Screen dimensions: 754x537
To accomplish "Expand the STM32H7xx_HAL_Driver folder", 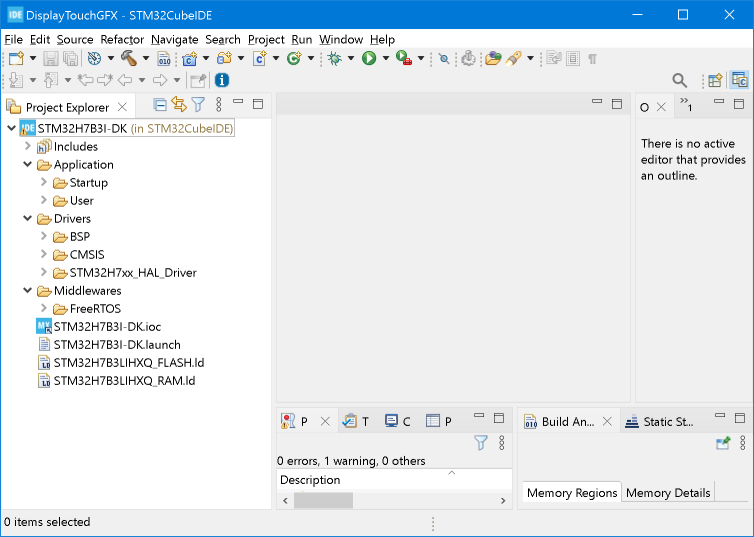I will point(44,272).
